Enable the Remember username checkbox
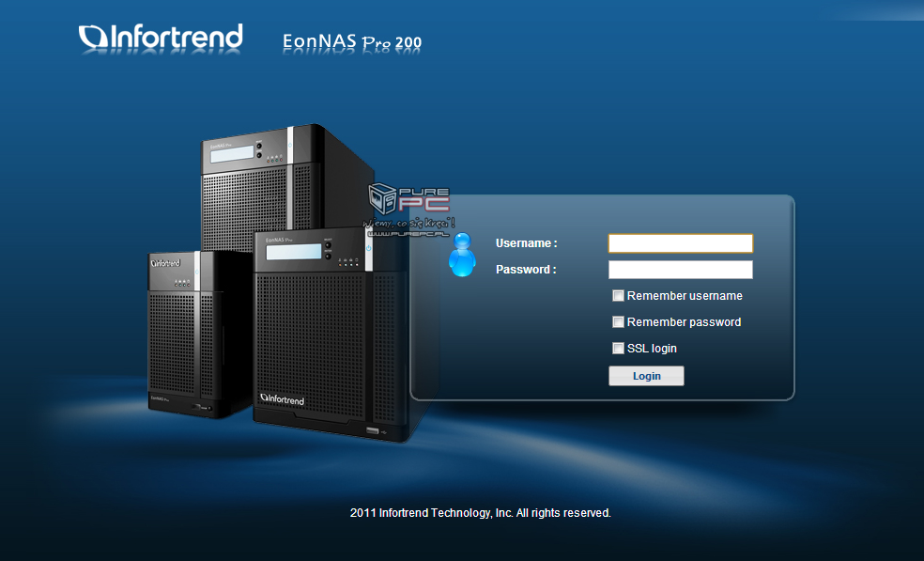Viewport: 924px width, 561px height. click(x=618, y=296)
